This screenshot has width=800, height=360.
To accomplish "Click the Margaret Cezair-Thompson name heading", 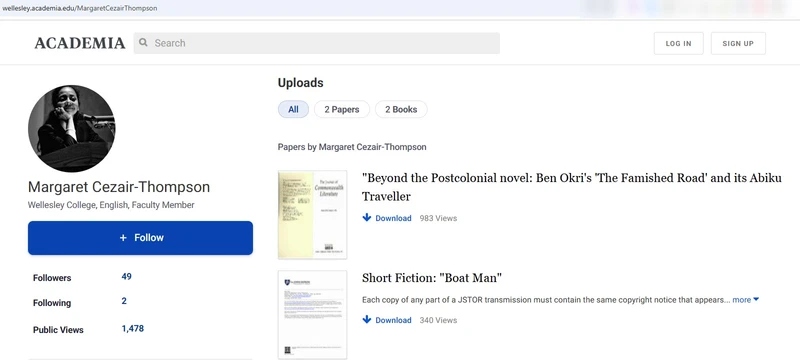I will tap(119, 187).
